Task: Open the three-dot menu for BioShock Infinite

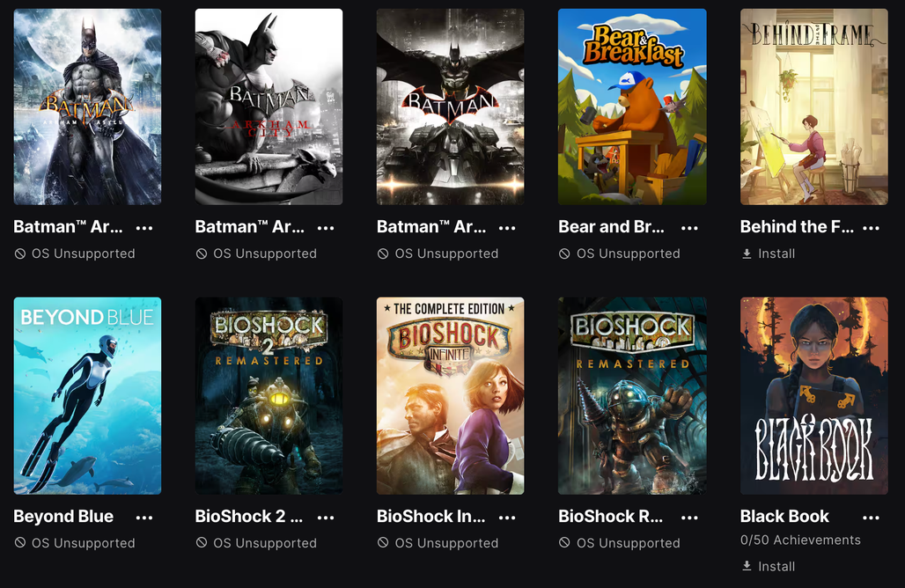Action: coord(507,518)
